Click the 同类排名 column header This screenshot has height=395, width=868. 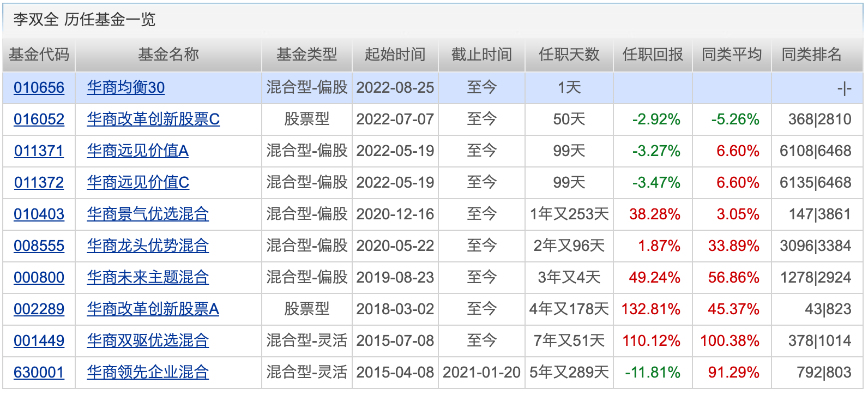coord(811,55)
